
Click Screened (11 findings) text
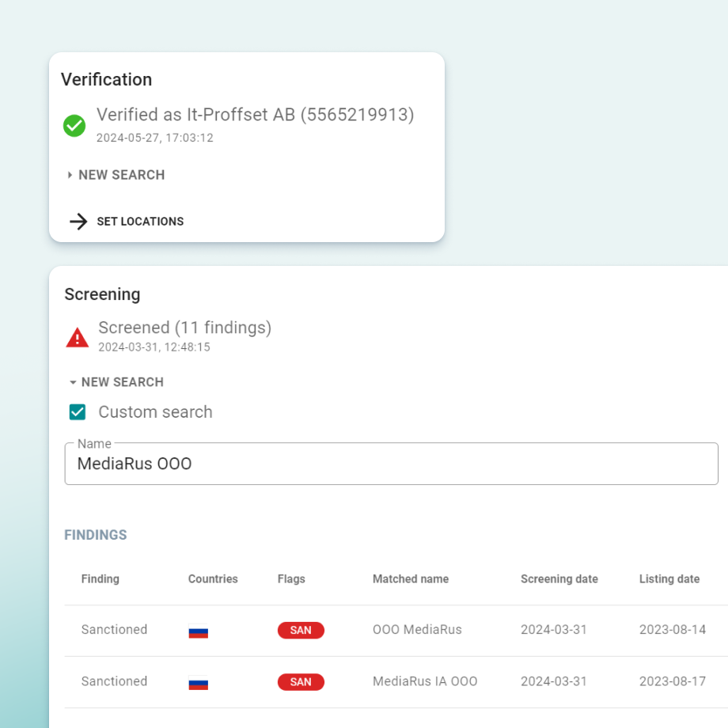(x=185, y=328)
